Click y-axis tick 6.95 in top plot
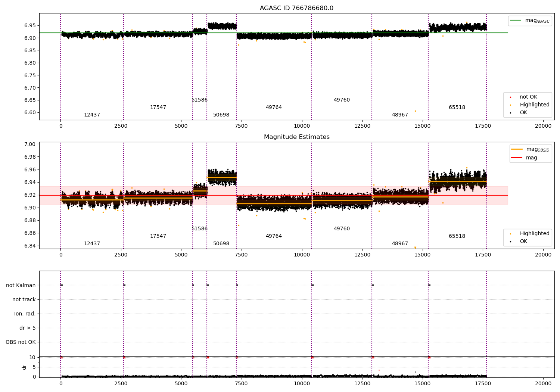This screenshot has width=560, height=392. [x=30, y=26]
